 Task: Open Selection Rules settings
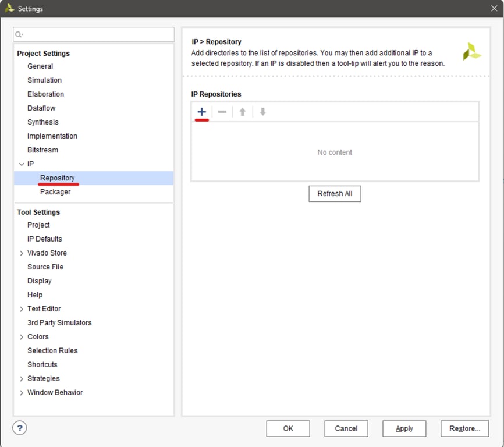52,350
